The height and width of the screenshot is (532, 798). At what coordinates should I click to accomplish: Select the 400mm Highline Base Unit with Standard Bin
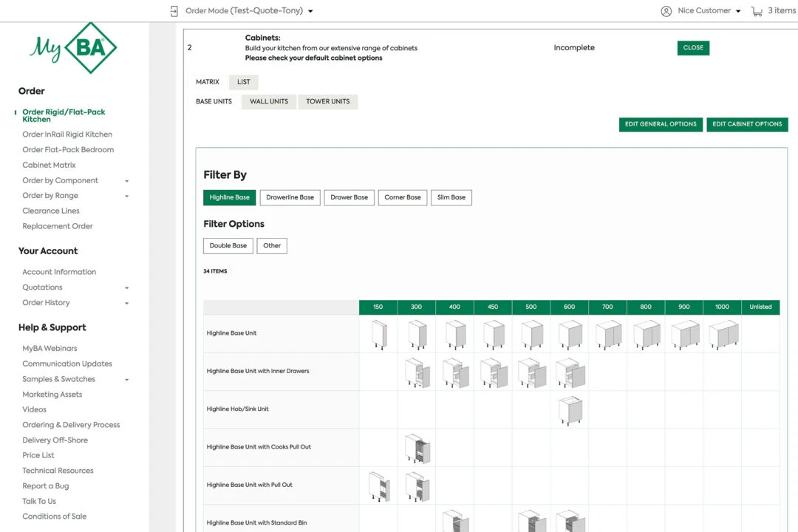click(454, 521)
